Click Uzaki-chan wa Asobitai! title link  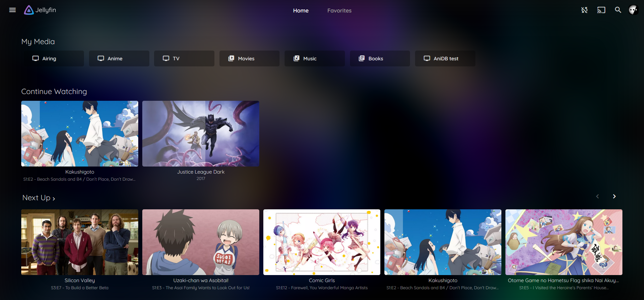pos(201,280)
